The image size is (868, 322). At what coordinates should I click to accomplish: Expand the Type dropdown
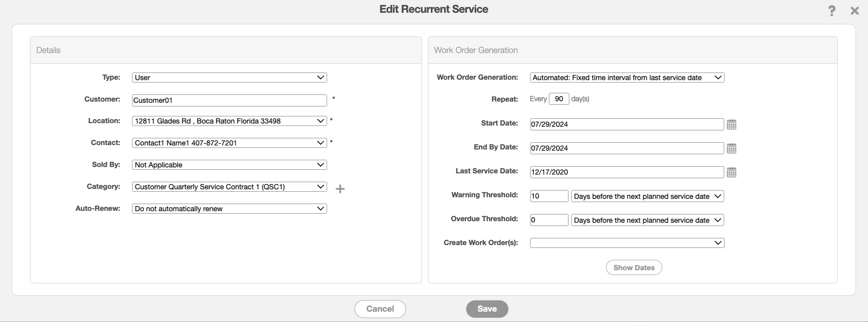(229, 78)
